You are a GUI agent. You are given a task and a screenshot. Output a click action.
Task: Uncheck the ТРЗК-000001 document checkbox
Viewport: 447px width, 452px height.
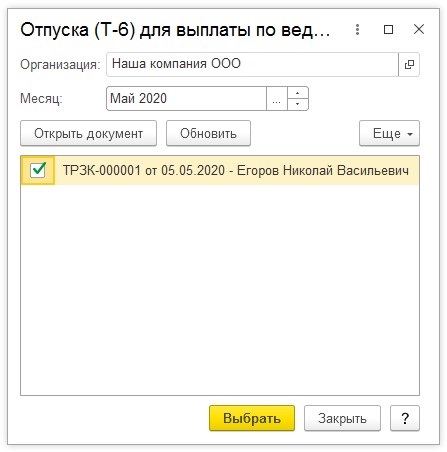coord(38,170)
